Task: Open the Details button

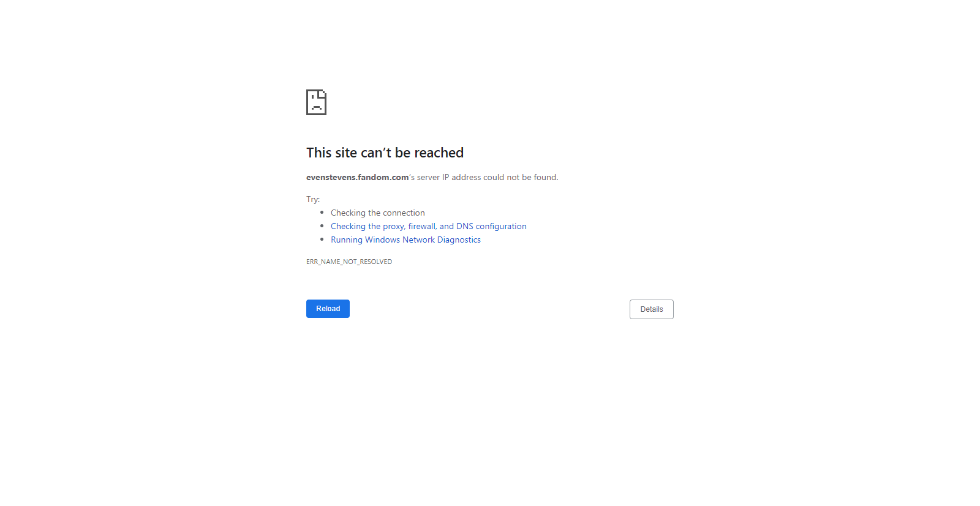Action: pyautogui.click(x=652, y=309)
